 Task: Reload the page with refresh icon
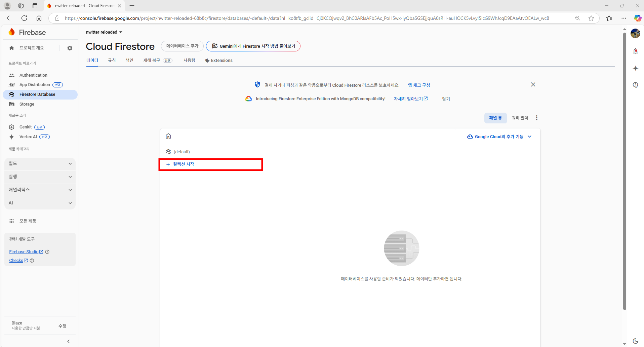[x=24, y=18]
